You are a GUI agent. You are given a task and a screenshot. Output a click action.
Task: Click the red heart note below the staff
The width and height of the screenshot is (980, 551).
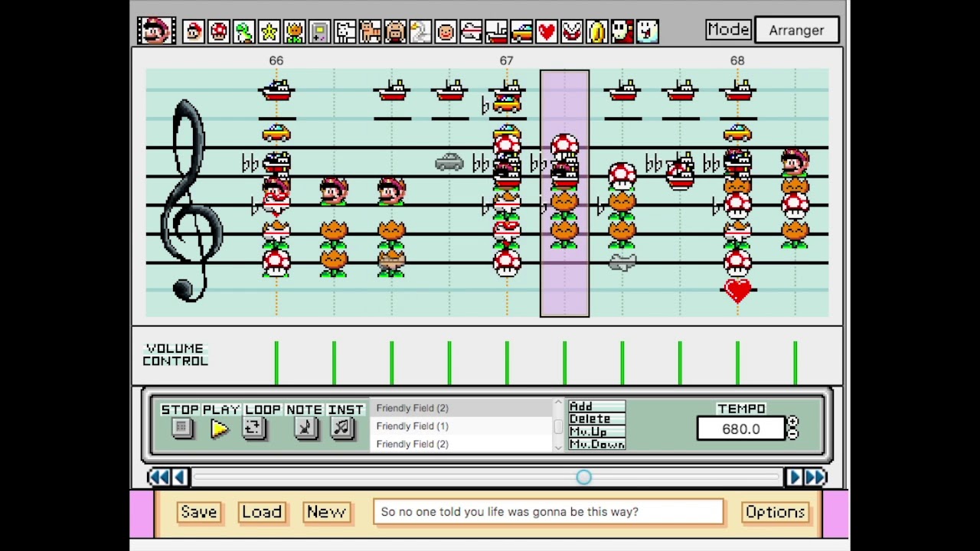[x=737, y=290]
